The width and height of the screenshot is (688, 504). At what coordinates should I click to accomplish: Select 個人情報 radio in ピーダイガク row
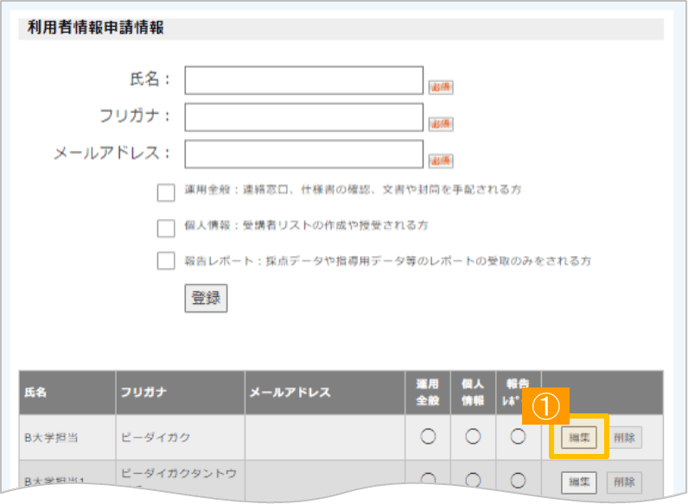pos(473,436)
